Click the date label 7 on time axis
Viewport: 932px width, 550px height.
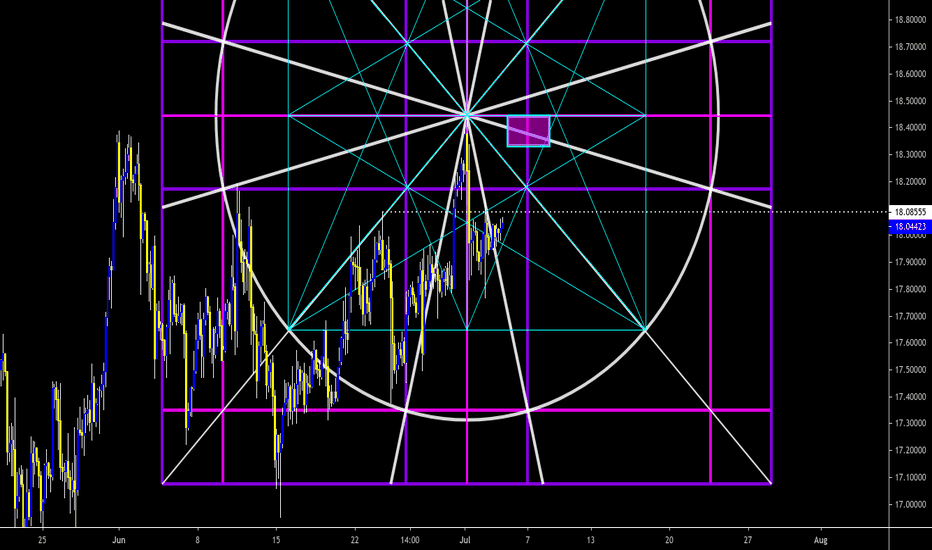(x=527, y=540)
